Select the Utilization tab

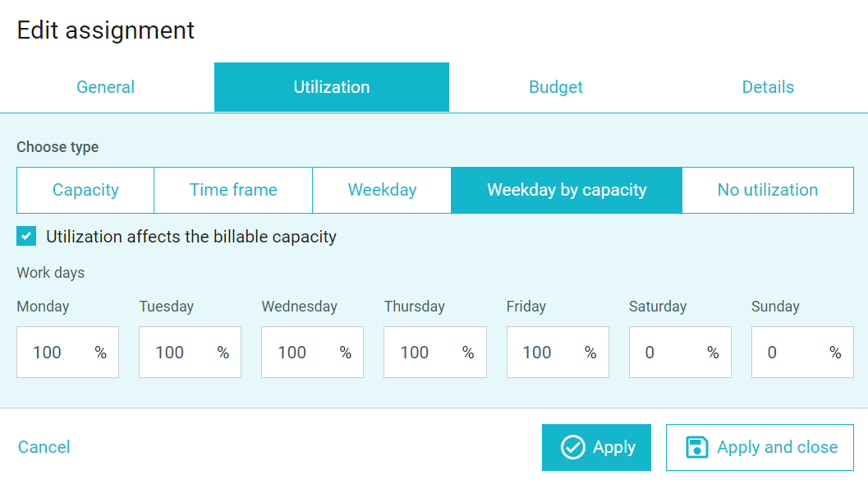coord(332,87)
